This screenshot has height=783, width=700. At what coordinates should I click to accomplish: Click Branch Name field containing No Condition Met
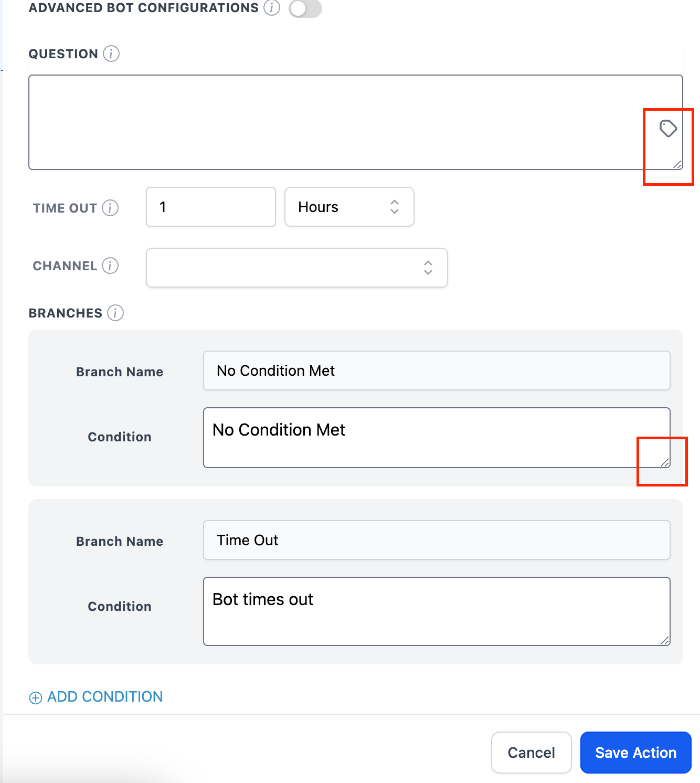tap(437, 371)
